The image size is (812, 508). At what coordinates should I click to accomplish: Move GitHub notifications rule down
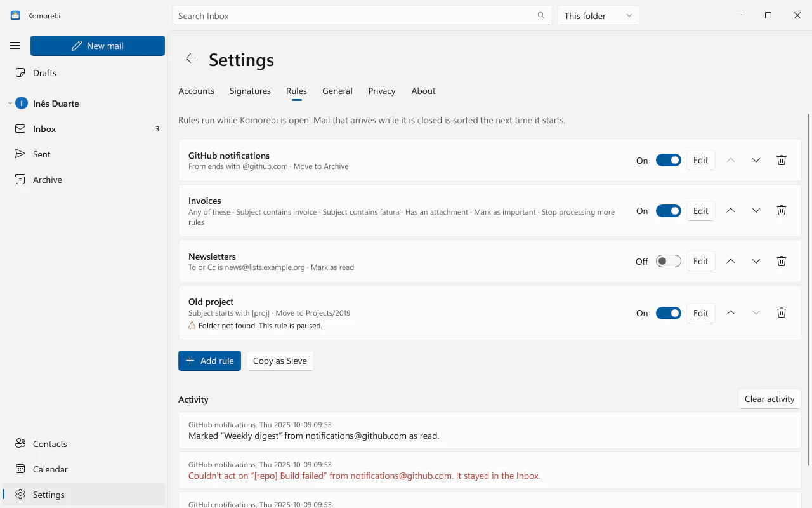[x=756, y=160]
